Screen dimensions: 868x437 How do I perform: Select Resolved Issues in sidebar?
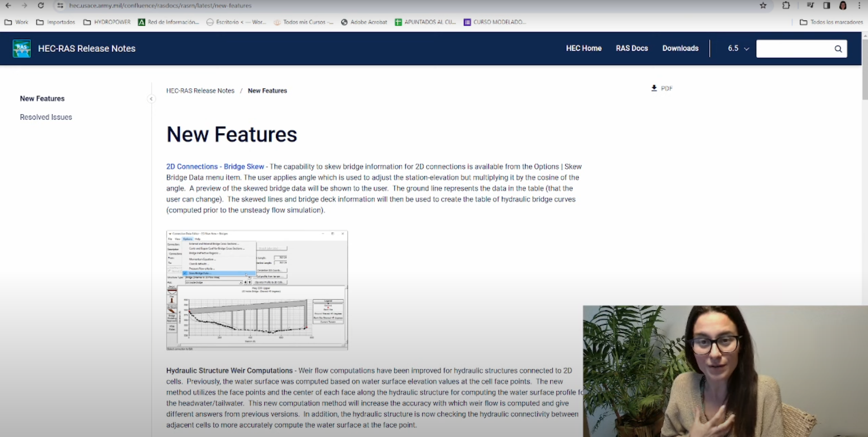pyautogui.click(x=46, y=117)
